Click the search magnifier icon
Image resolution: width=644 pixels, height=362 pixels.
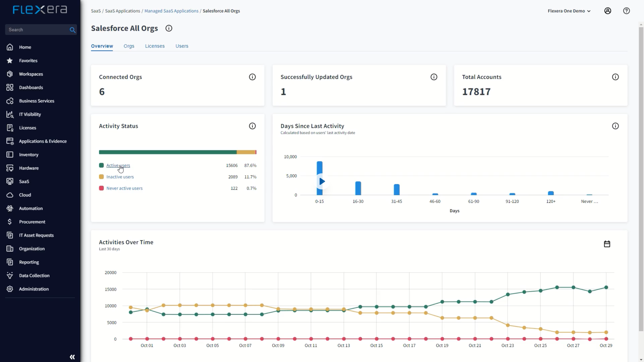tap(72, 30)
